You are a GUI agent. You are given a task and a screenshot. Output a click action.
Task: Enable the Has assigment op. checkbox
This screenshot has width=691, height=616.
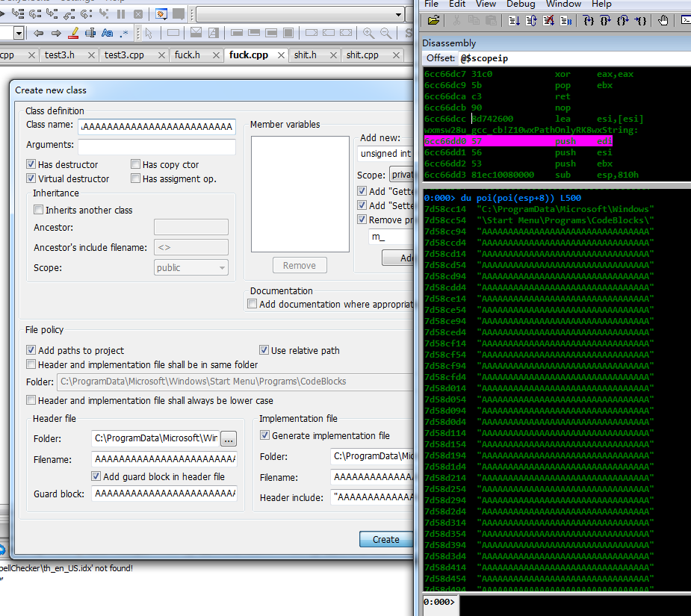pyautogui.click(x=136, y=178)
